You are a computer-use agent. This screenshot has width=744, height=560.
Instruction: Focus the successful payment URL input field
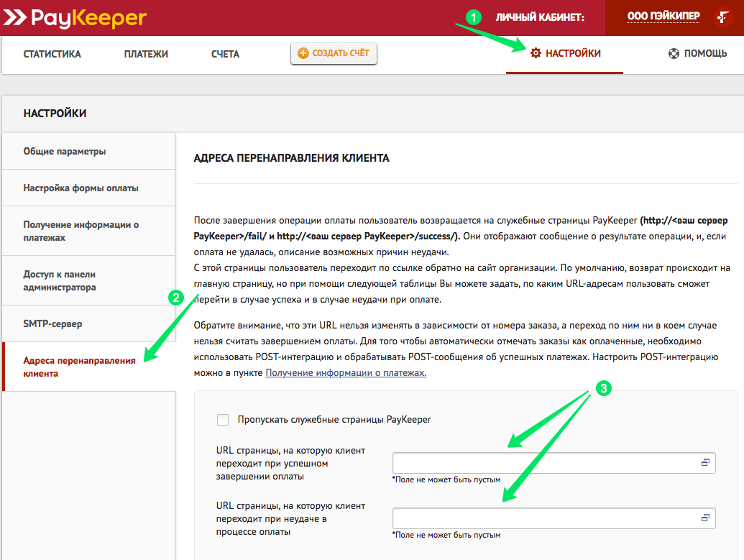point(545,463)
